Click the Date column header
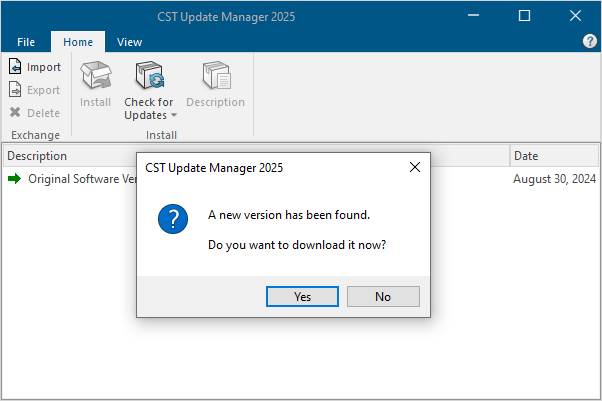This screenshot has height=401, width=602. [554, 156]
